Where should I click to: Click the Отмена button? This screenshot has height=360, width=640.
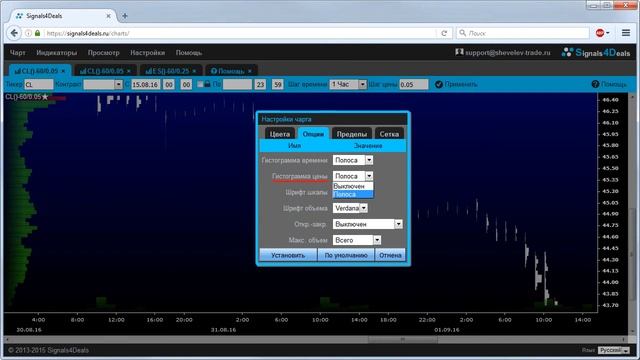pos(390,255)
